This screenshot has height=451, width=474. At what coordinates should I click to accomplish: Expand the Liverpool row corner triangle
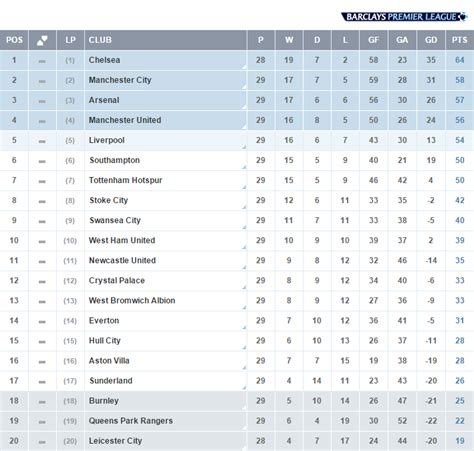(244, 147)
